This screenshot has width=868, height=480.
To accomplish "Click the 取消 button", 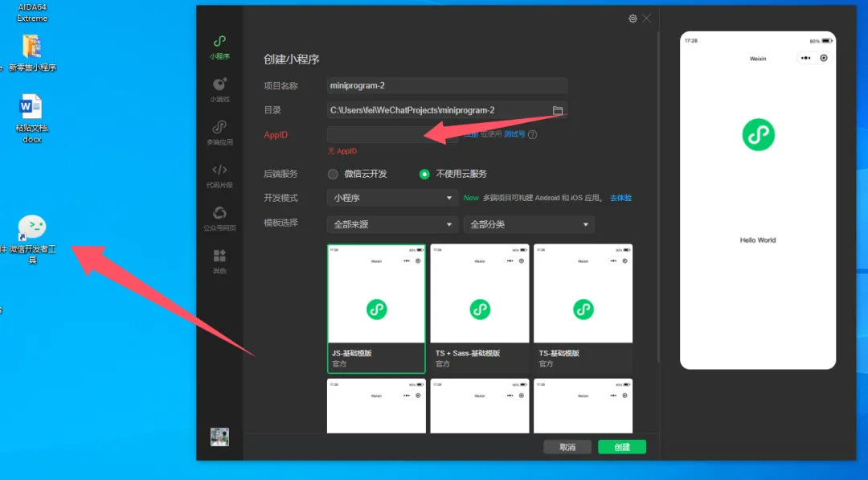I will pos(567,447).
